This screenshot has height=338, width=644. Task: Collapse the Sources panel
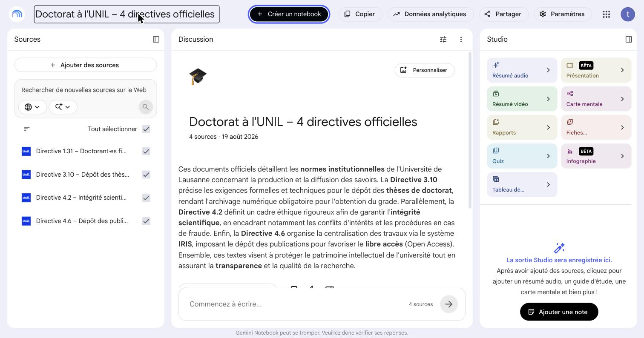tap(156, 39)
